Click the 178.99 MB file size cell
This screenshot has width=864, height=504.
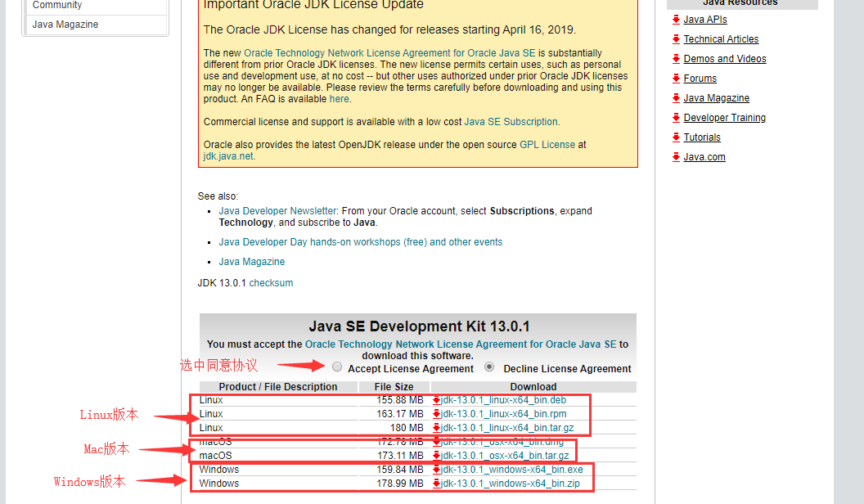coord(400,484)
